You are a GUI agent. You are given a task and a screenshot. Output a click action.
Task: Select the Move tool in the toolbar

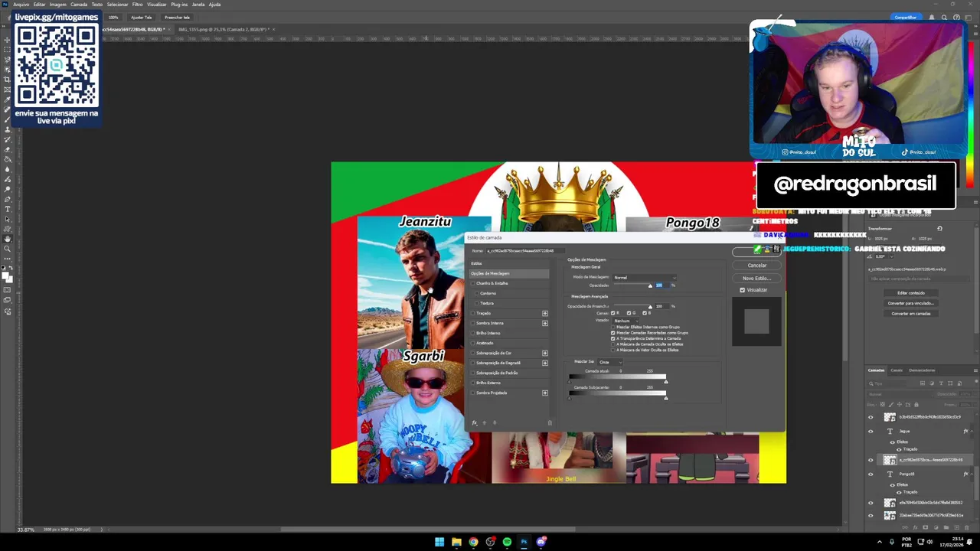tap(7, 39)
